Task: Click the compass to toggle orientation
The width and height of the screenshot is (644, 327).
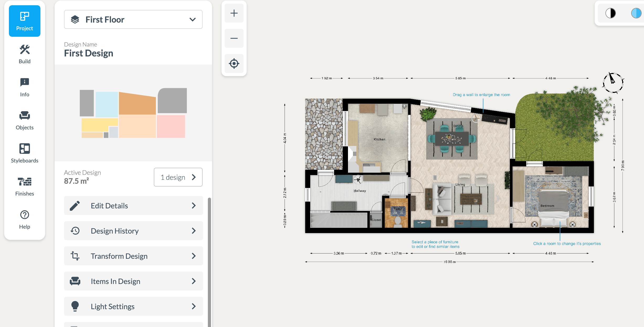Action: (613, 82)
